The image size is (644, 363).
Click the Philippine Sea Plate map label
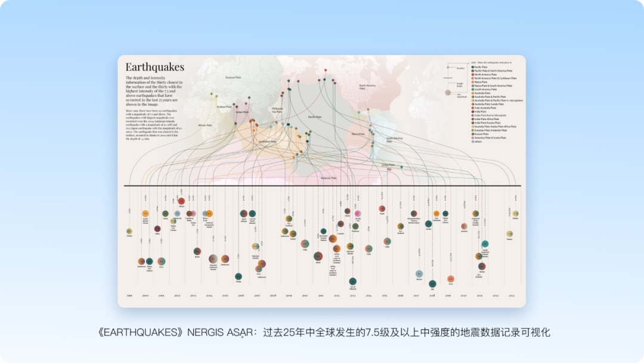click(x=277, y=110)
